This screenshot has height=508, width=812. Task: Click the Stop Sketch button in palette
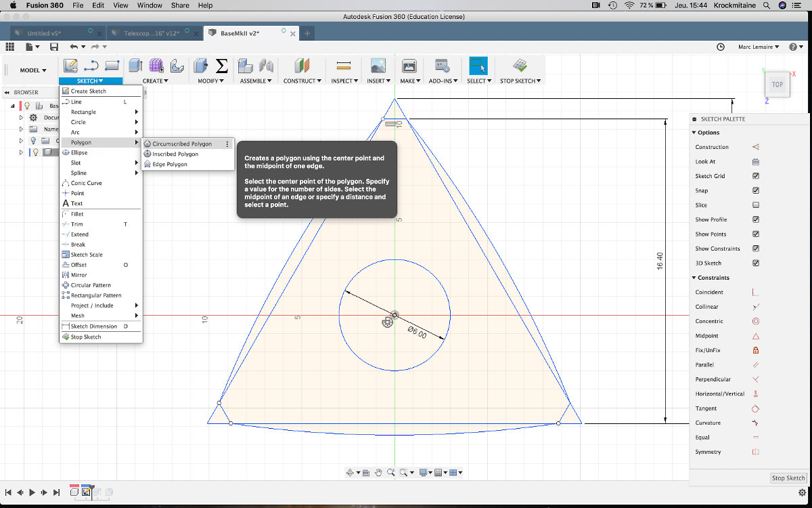coord(788,478)
